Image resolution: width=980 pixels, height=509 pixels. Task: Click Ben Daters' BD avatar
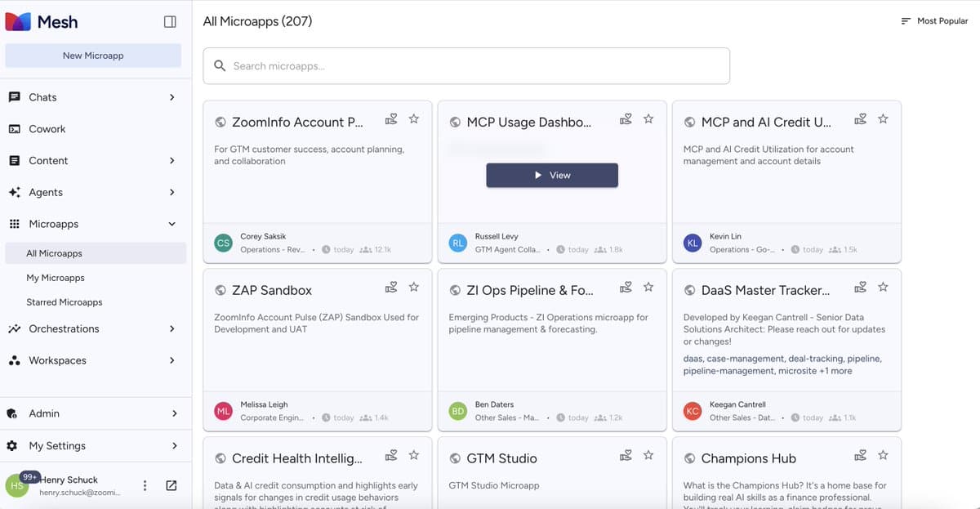coord(457,411)
